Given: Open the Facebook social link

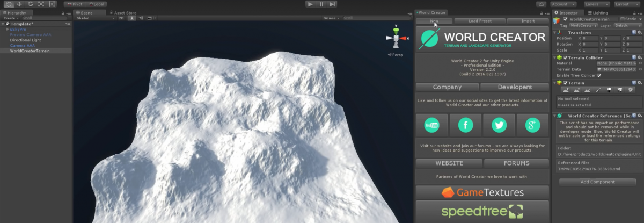Looking at the screenshot, I should (465, 125).
